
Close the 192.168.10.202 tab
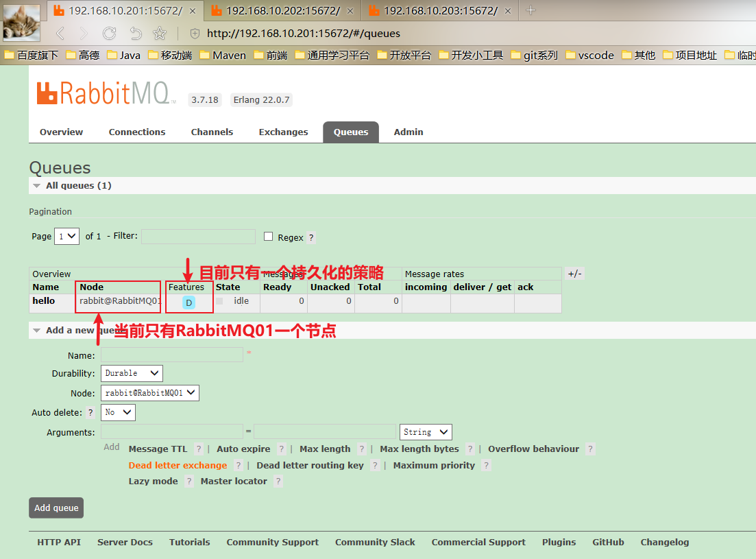tap(350, 10)
